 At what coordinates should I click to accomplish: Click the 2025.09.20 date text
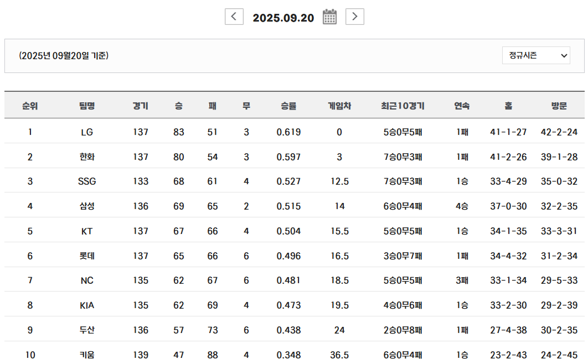click(x=283, y=18)
